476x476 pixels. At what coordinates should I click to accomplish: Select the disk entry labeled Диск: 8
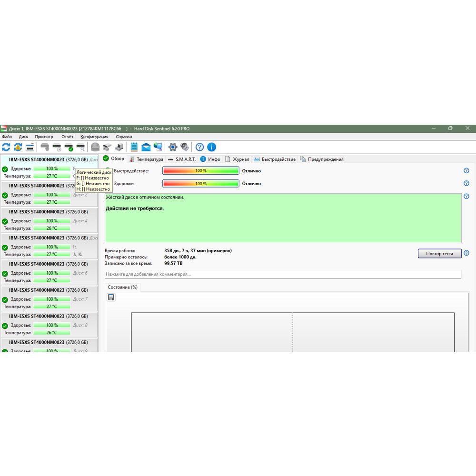click(x=49, y=324)
